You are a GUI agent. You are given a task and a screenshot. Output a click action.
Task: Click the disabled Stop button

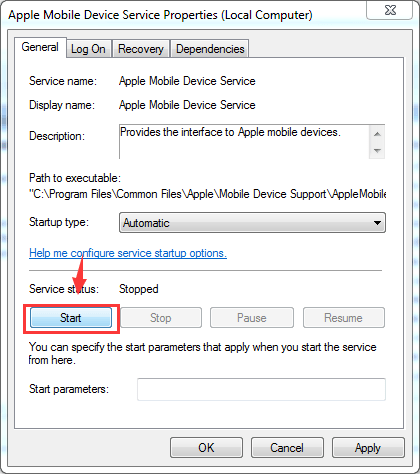click(161, 318)
